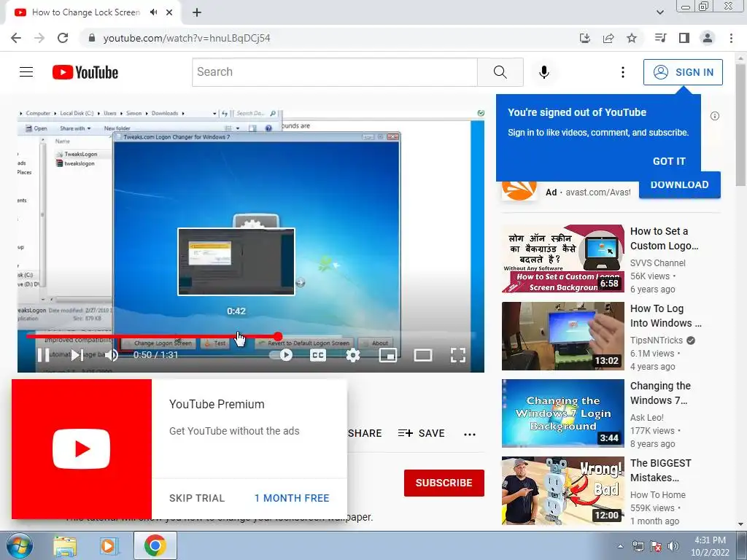Go forward with browser forward arrow

click(39, 38)
